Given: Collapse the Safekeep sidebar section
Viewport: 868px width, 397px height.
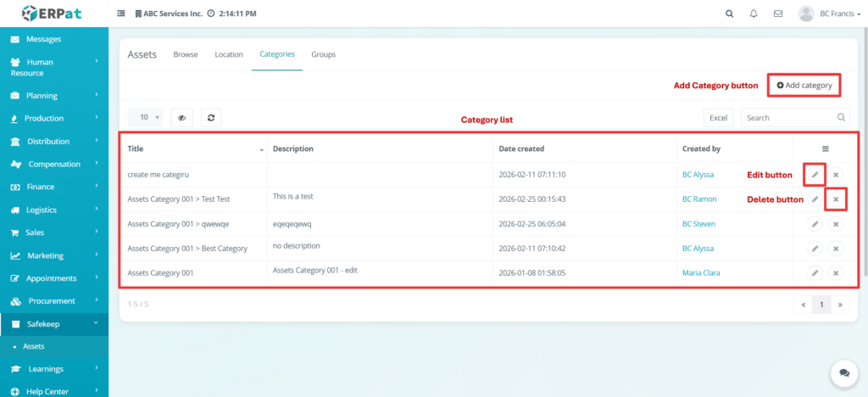Looking at the screenshot, I should pos(54,323).
